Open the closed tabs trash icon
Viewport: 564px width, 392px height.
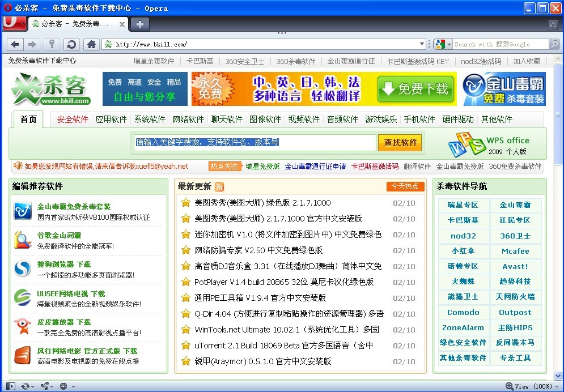[x=553, y=24]
